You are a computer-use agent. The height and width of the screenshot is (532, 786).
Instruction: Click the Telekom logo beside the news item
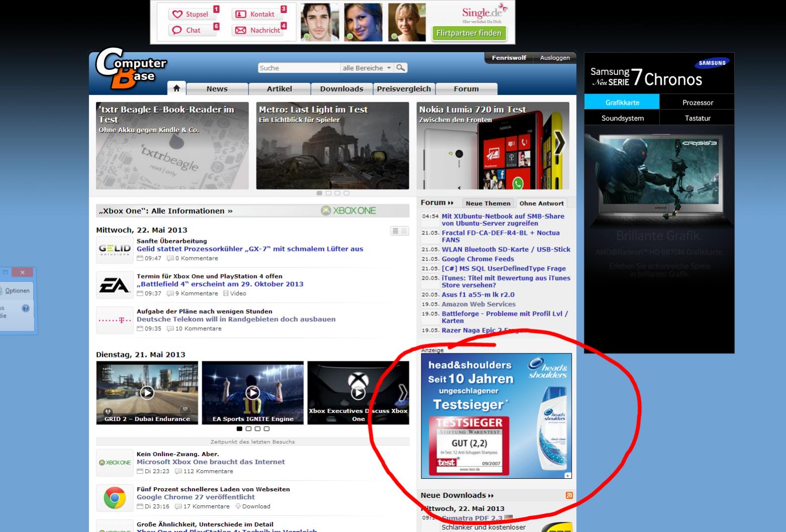click(115, 320)
